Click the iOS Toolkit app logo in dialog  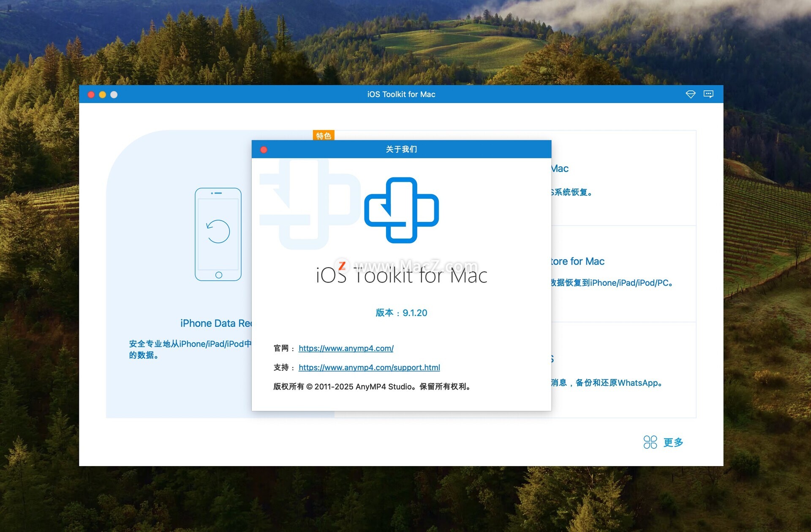point(401,210)
